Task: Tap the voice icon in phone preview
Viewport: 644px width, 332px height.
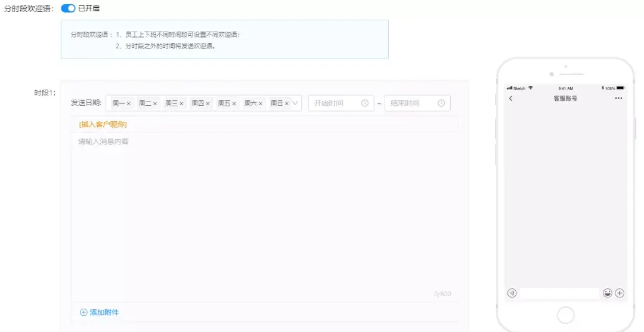Action: (512, 293)
